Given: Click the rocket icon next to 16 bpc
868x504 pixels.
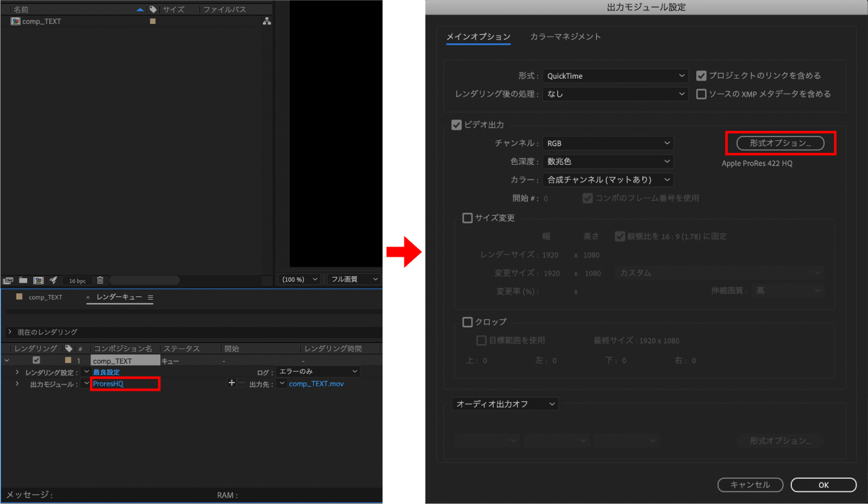Looking at the screenshot, I should tap(53, 280).
